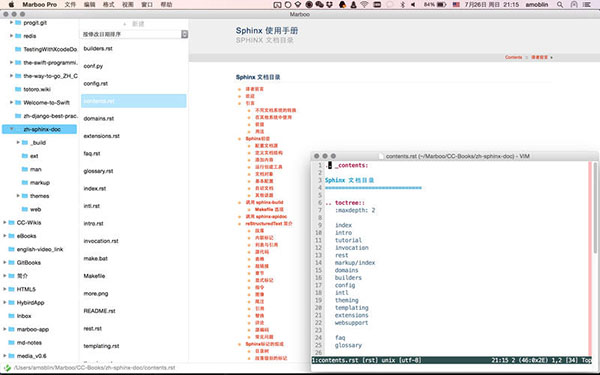
Task: Follow the 调用 sphinx-apidoc link
Action: pyautogui.click(x=266, y=217)
